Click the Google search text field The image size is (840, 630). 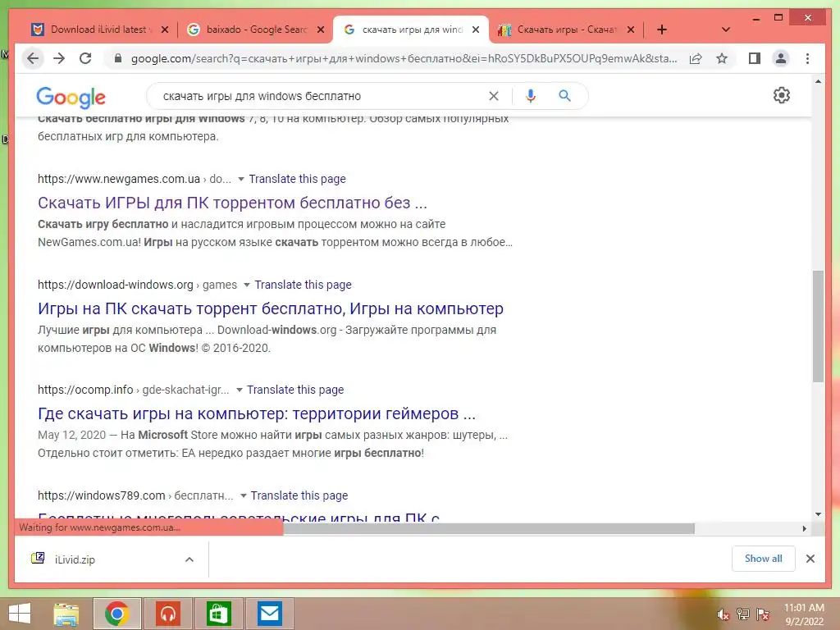322,96
